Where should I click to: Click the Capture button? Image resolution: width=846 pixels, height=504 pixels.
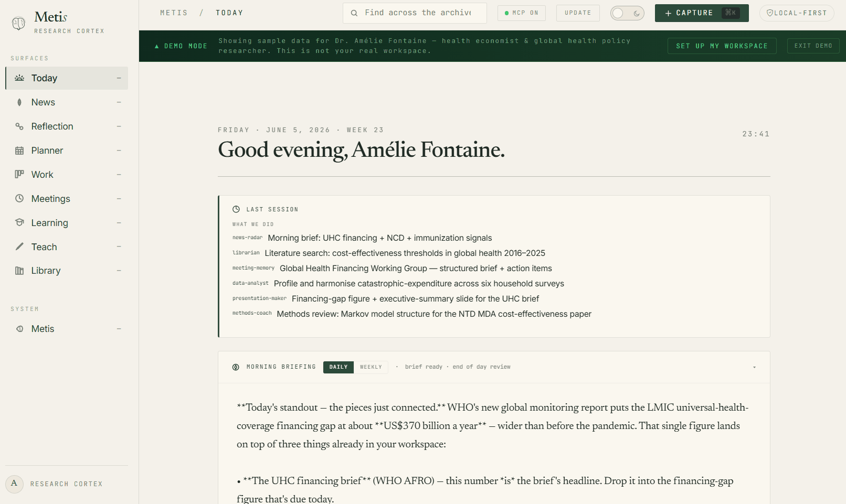tap(702, 13)
